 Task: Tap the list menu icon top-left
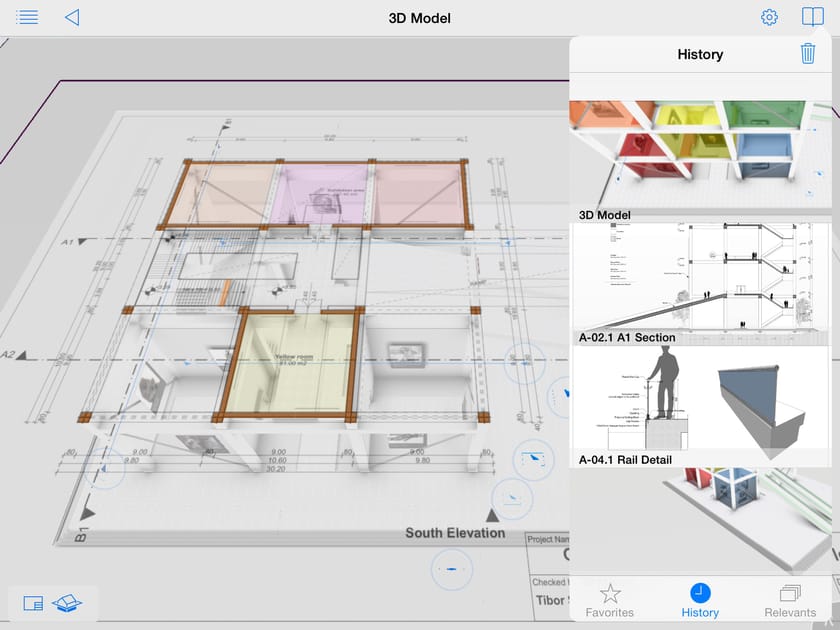click(x=27, y=16)
